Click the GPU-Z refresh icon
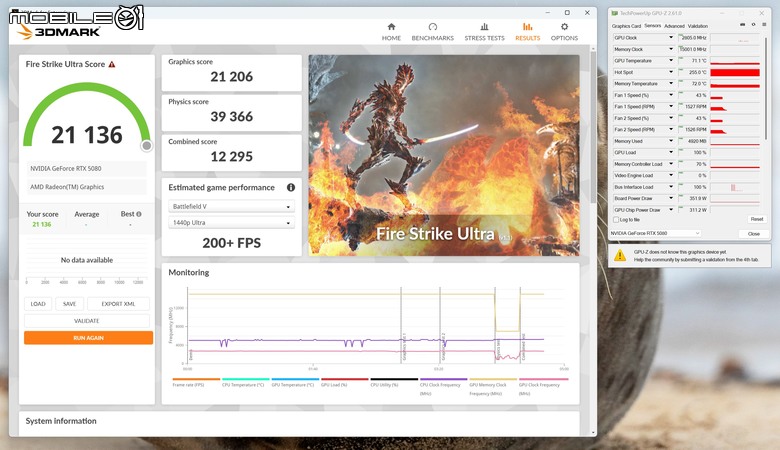Image resolution: width=780 pixels, height=450 pixels. 753,25
